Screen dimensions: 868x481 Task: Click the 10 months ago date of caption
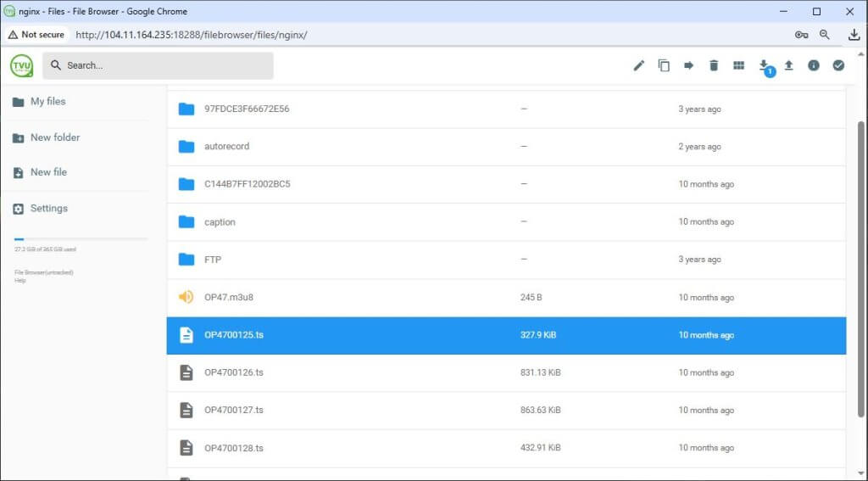[x=706, y=221]
